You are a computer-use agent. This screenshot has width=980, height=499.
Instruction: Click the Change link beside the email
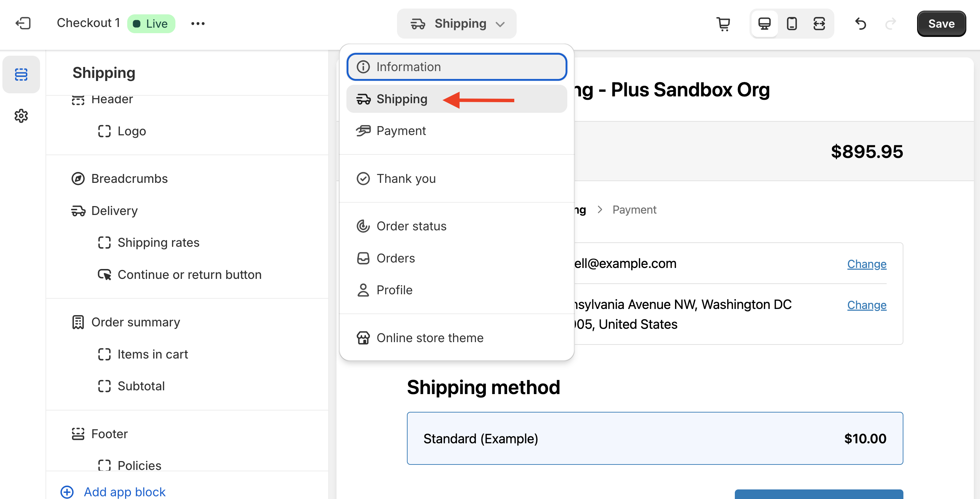866,264
